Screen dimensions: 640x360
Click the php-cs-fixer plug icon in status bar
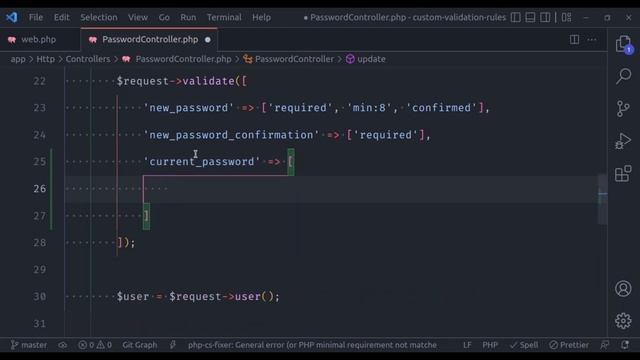point(173,345)
